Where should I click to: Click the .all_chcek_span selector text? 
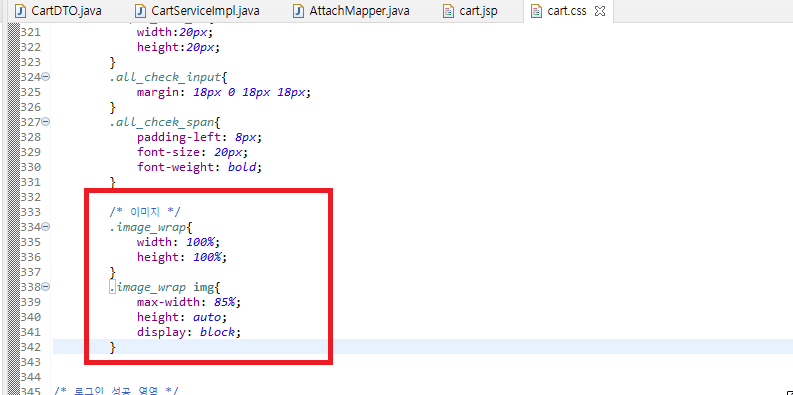tap(162, 122)
